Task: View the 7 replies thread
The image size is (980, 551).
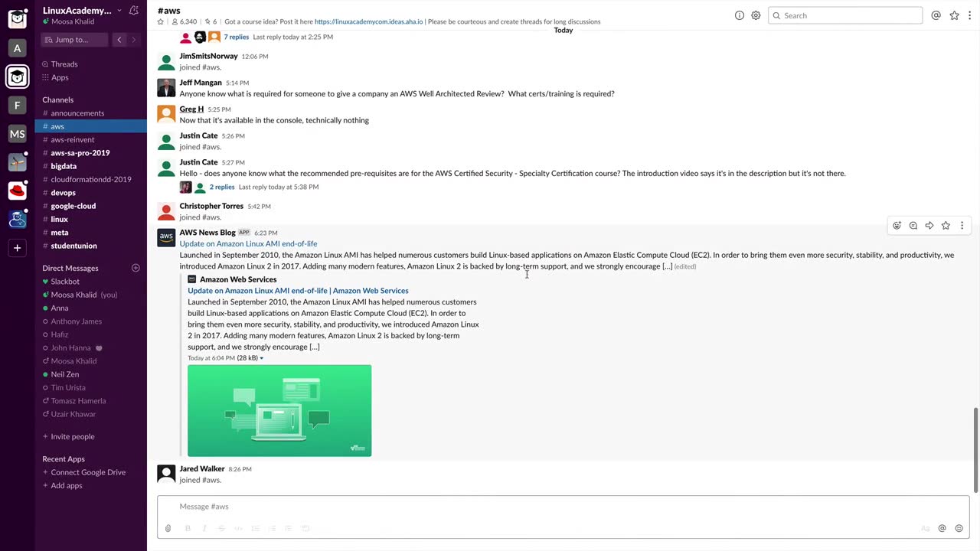Action: 237,37
